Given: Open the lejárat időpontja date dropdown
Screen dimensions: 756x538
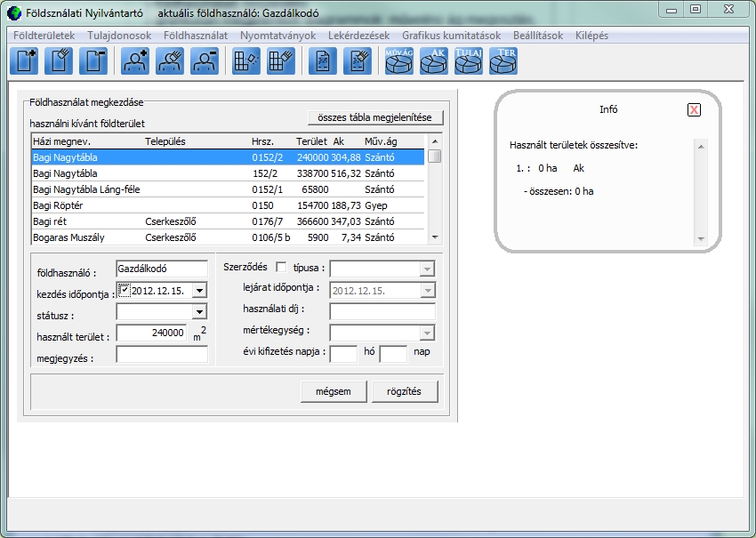Looking at the screenshot, I should coord(427,290).
